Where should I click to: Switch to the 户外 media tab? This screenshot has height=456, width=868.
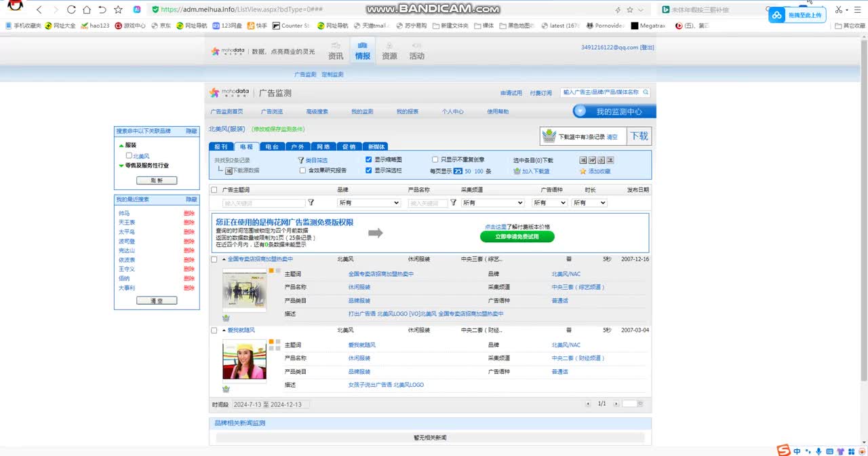click(x=298, y=147)
